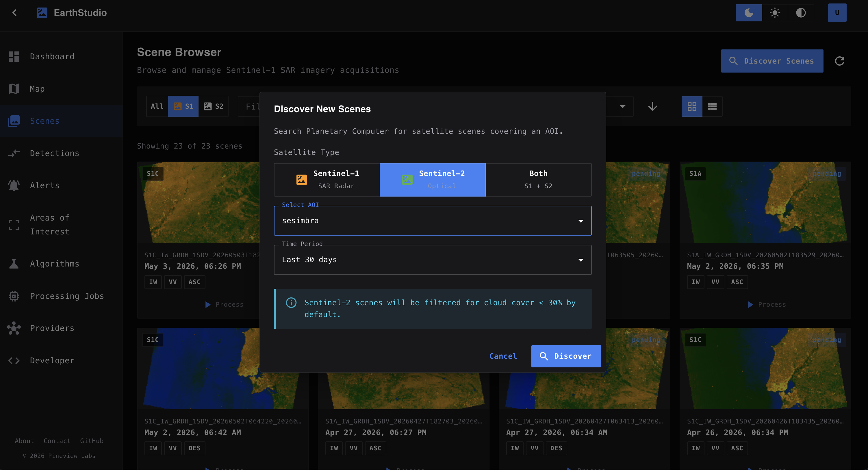The height and width of the screenshot is (470, 868).
Task: Click the Processing Jobs chip icon
Action: [14, 296]
